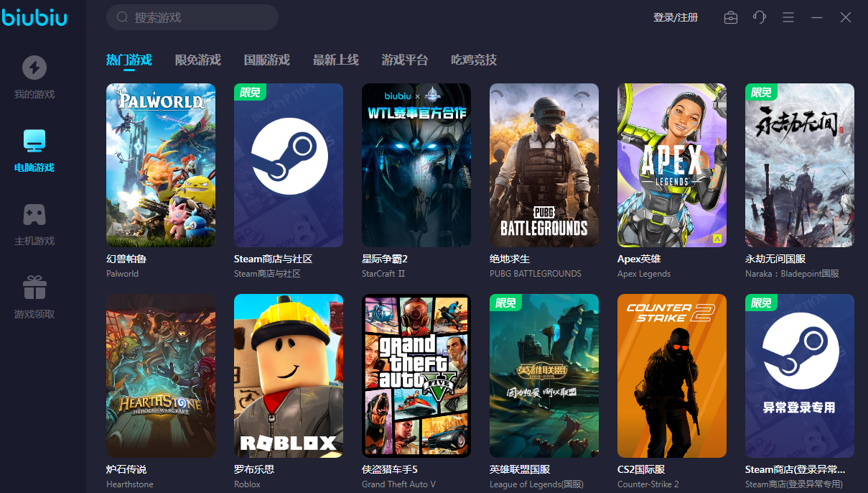Image resolution: width=868 pixels, height=493 pixels.
Task: Click 罗布乐思 title text
Action: pyautogui.click(x=254, y=469)
